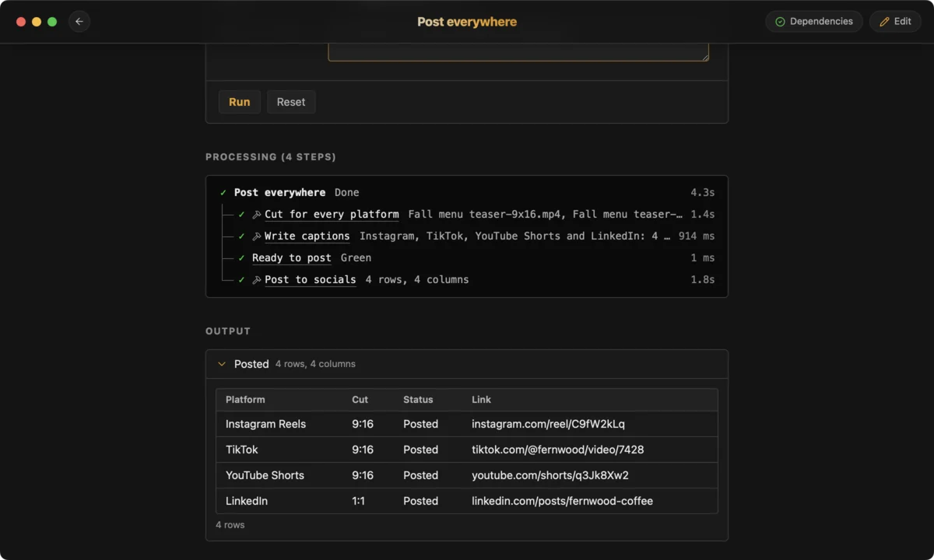Click the tool icon beside 'Write captions'
This screenshot has width=934, height=560.
tap(257, 236)
